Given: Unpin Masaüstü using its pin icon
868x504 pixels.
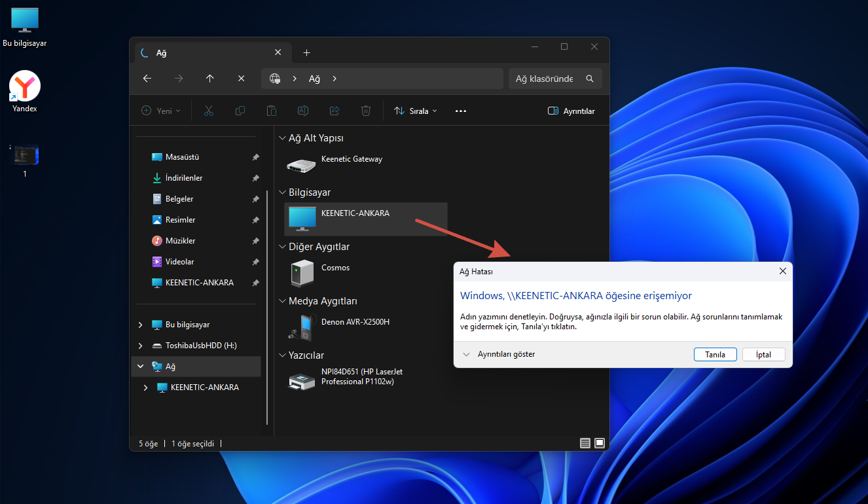Looking at the screenshot, I should click(x=255, y=157).
